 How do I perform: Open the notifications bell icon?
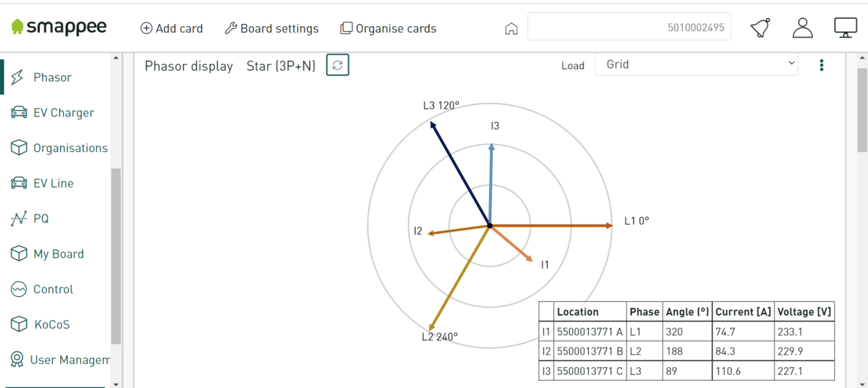(x=760, y=28)
